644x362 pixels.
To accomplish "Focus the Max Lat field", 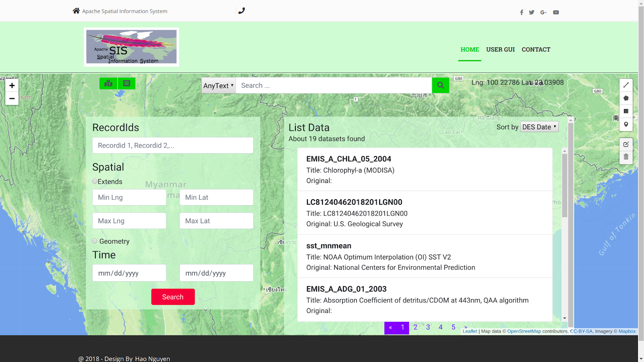I will 217,221.
